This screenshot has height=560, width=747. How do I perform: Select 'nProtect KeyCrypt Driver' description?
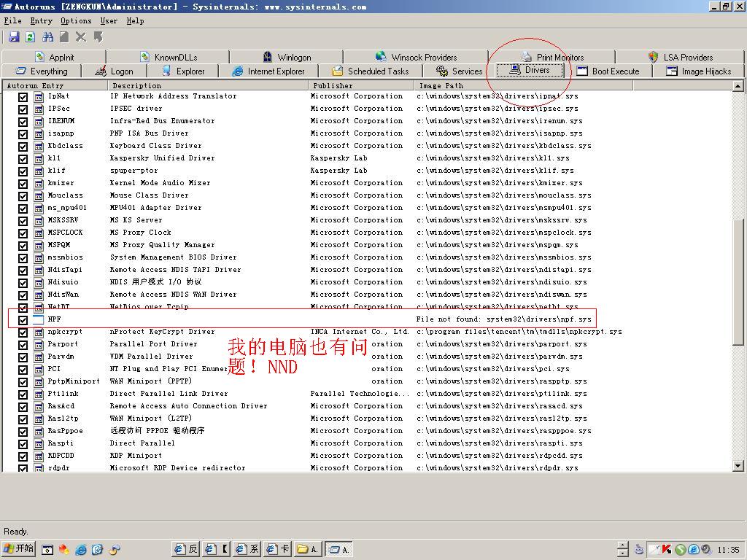coord(163,332)
